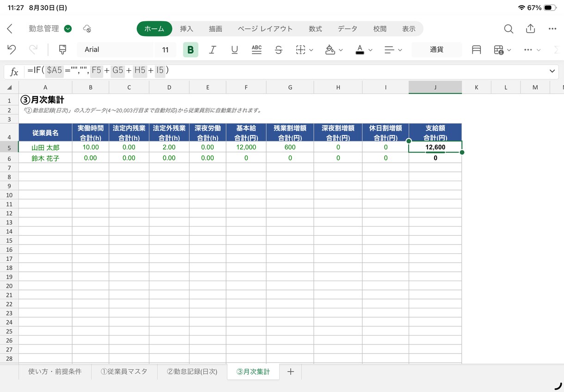Open the font size 11 box
This screenshot has height=392, width=564.
pyautogui.click(x=165, y=49)
